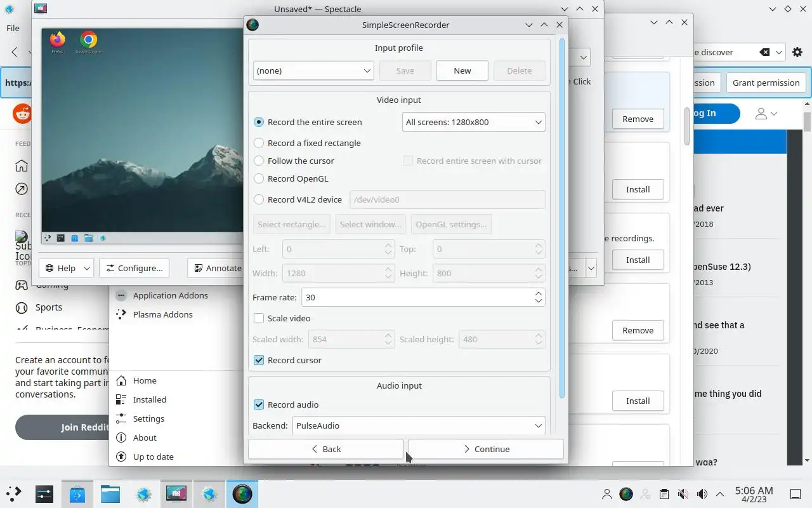Click the New profile button
This screenshot has width=812, height=508.
pyautogui.click(x=462, y=70)
